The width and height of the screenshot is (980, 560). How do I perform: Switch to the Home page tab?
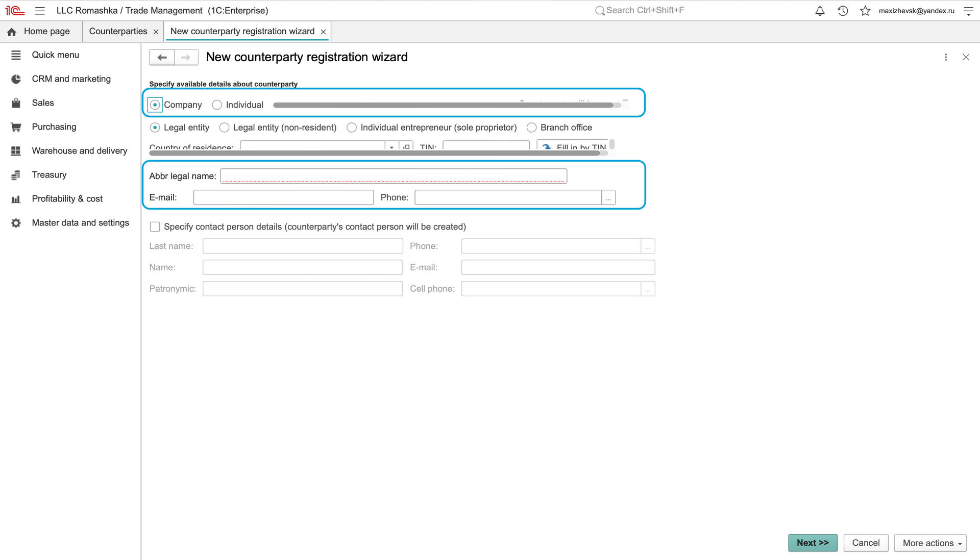pyautogui.click(x=47, y=32)
